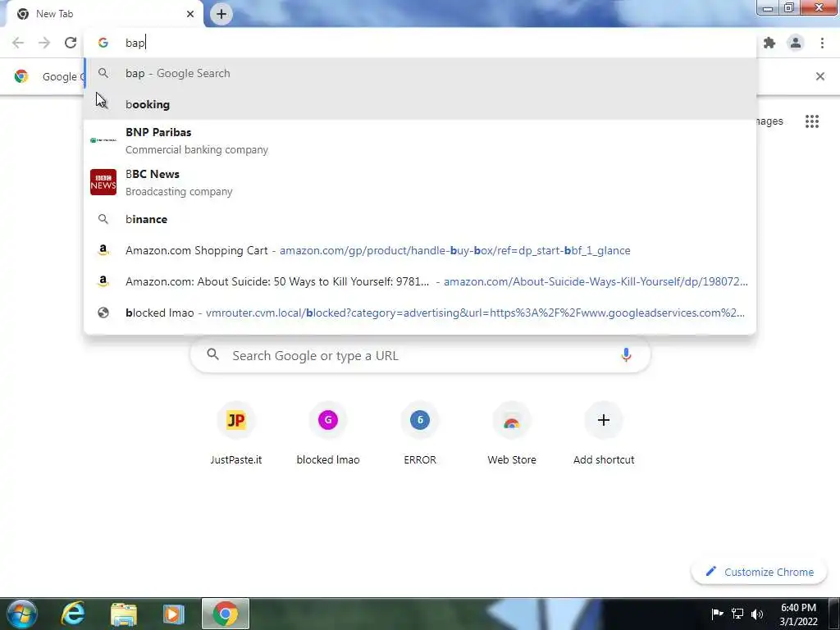
Task: Close the New Tab tab
Action: 190,14
